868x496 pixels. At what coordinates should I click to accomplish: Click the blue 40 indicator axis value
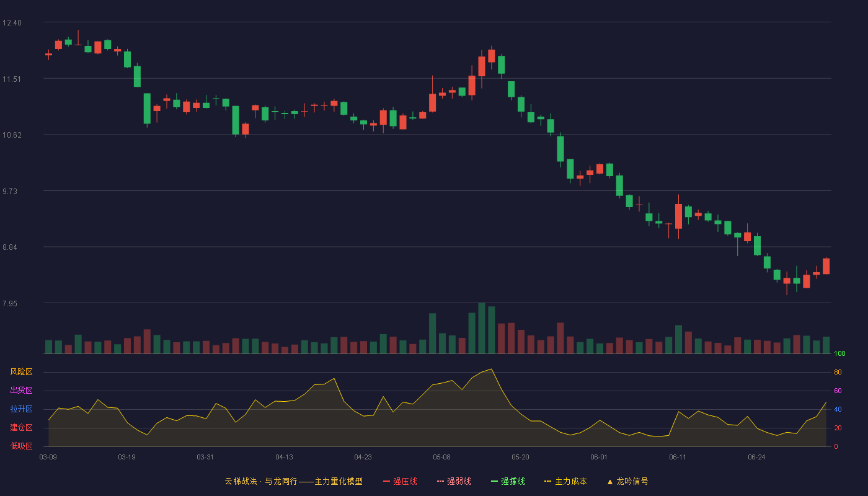(x=838, y=409)
